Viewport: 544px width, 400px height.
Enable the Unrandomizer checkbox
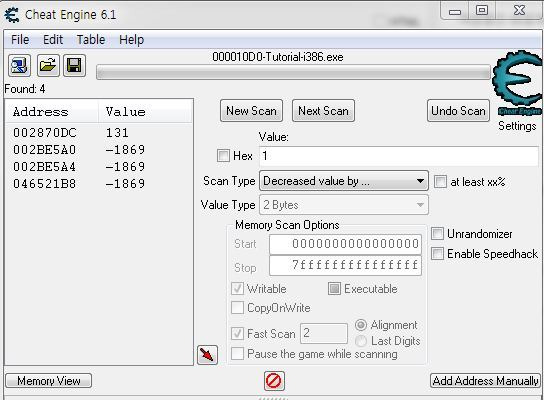[437, 233]
